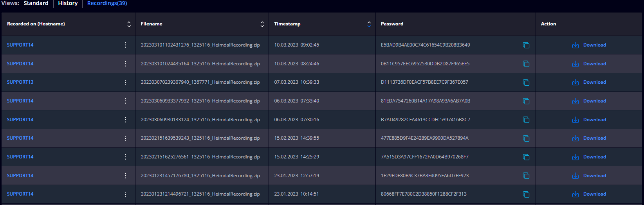The height and width of the screenshot is (205, 644).
Task: Click download icon for 09:02:45 recording
Action: [575, 45]
